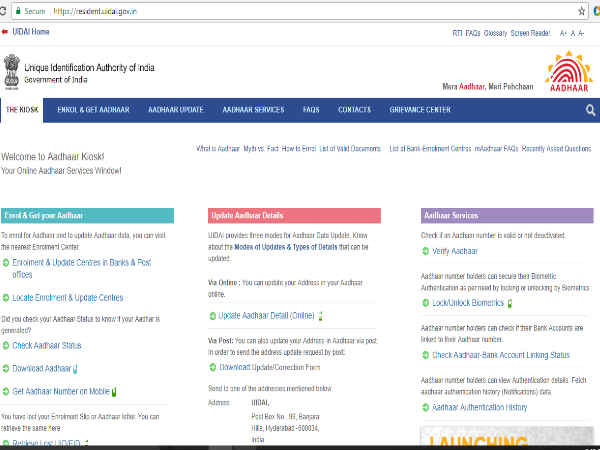Open the RTI link in top bar
This screenshot has width=600, height=450.
coord(457,33)
